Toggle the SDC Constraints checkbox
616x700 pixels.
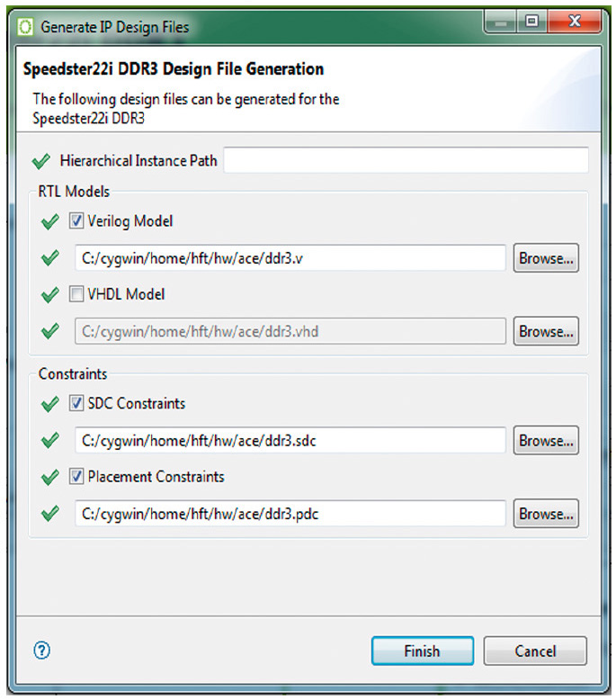click(x=76, y=404)
